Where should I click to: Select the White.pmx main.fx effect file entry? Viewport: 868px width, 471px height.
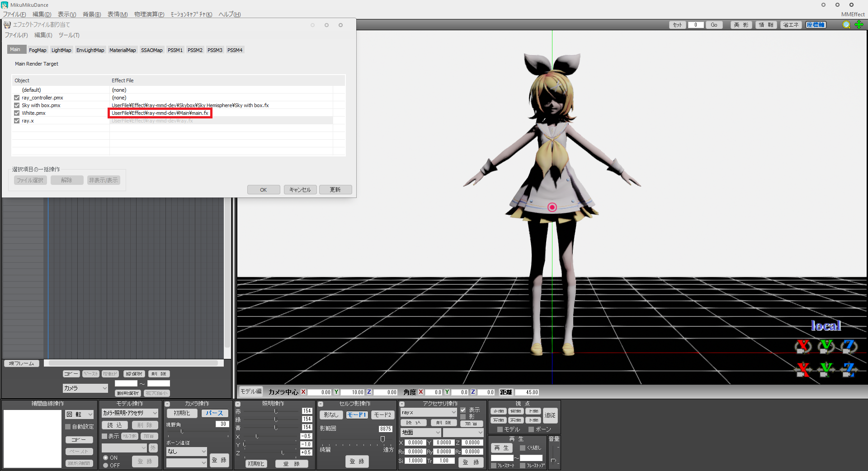[160, 113]
